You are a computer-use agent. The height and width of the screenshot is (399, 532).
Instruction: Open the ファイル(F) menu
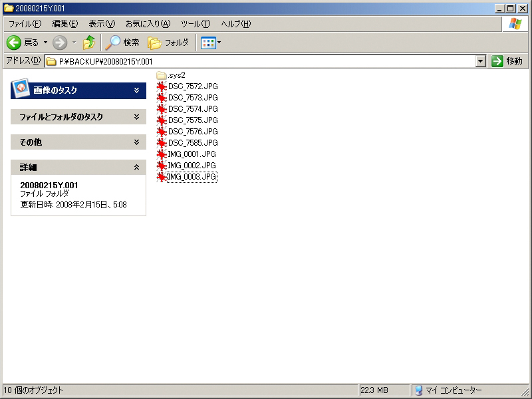pyautogui.click(x=25, y=24)
